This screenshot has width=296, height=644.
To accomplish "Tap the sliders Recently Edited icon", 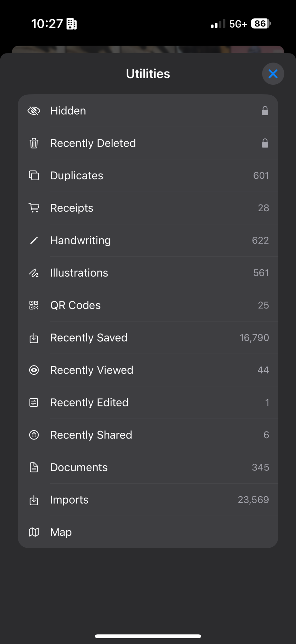I will click(x=34, y=402).
